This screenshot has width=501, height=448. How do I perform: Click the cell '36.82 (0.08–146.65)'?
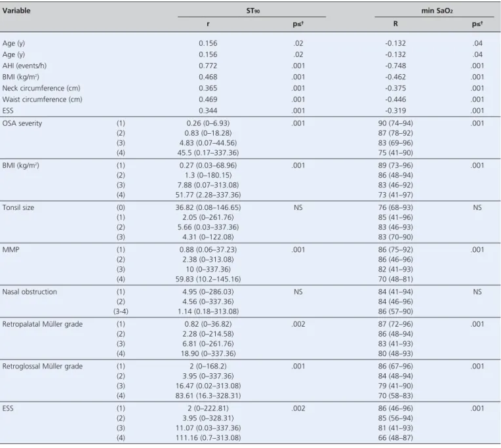(208, 208)
